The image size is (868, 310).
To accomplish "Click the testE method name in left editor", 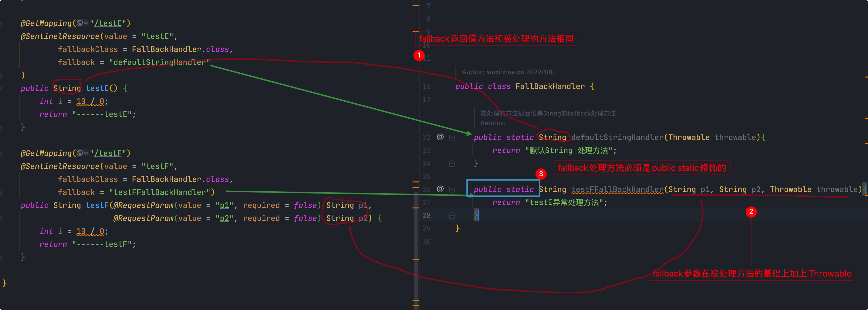I will pos(97,88).
